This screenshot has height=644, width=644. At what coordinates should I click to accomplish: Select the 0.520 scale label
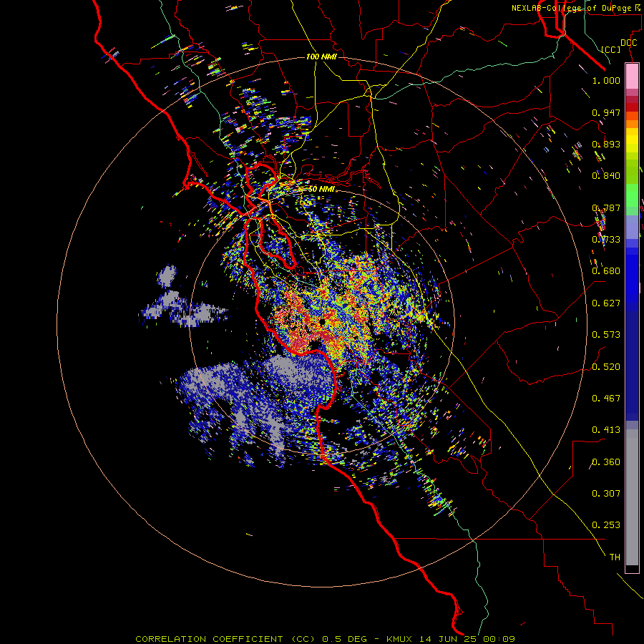pos(606,366)
